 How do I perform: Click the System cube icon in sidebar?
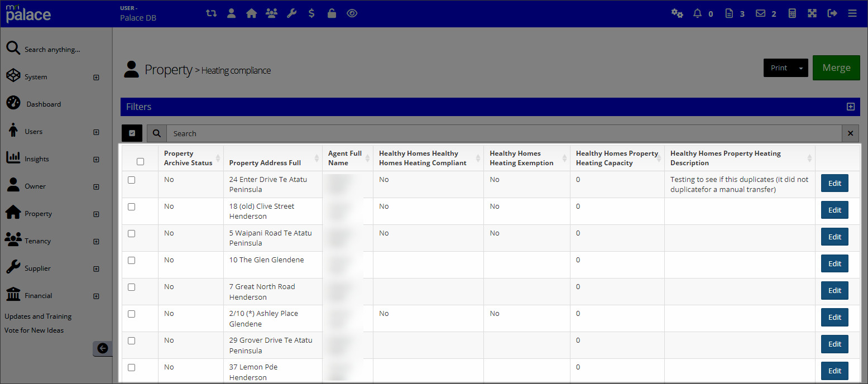tap(13, 76)
